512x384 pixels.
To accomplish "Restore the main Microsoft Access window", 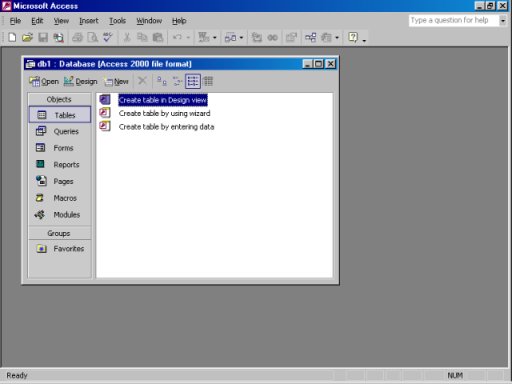I will (491, 6).
